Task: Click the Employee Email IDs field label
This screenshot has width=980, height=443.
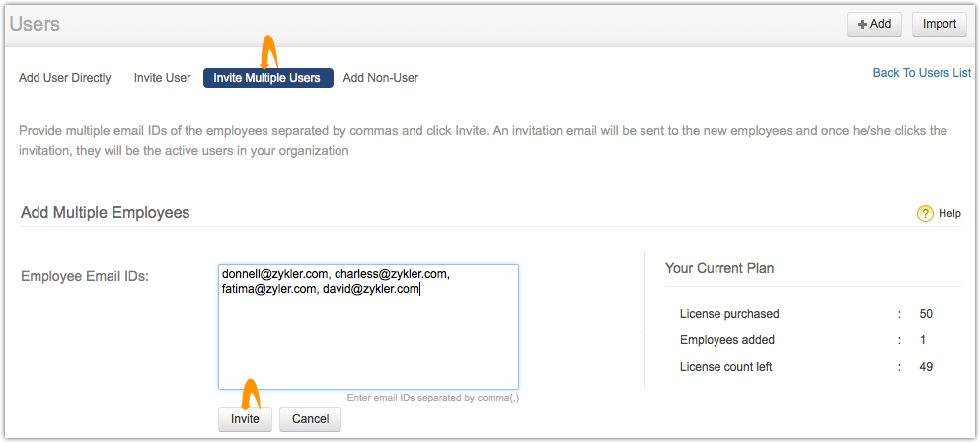Action: tap(85, 276)
